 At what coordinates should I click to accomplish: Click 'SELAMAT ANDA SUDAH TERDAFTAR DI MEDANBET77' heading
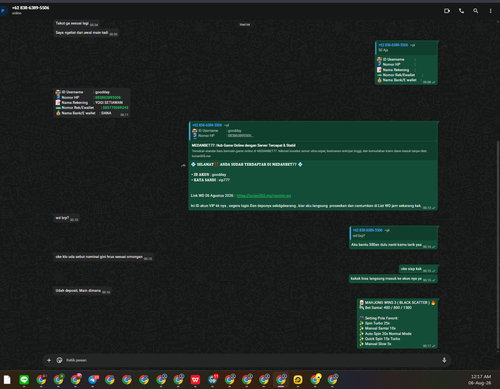point(247,164)
